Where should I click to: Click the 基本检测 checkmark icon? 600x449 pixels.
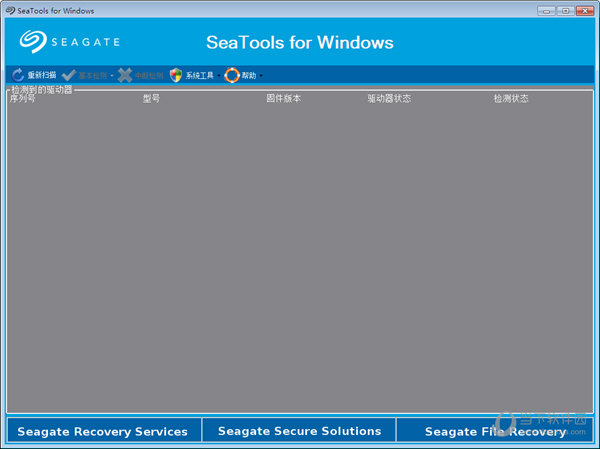[68, 75]
